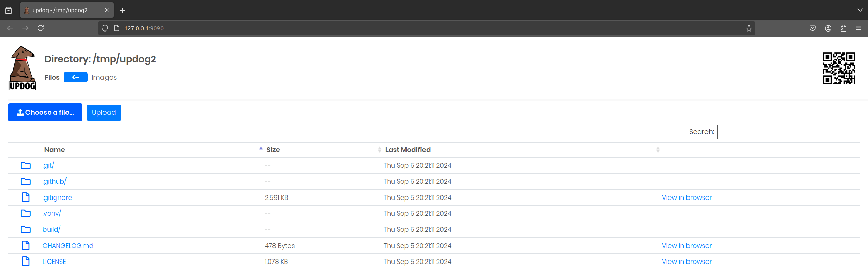Reload the current page
Viewport: 868px width, 271px height.
[41, 28]
